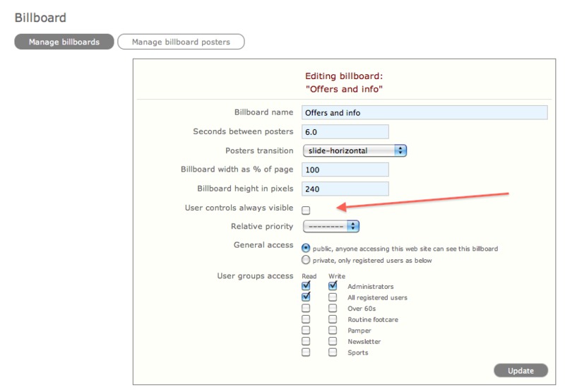Expand the Relative priority dropdown
Screen dimensions: 565x392
pos(331,227)
